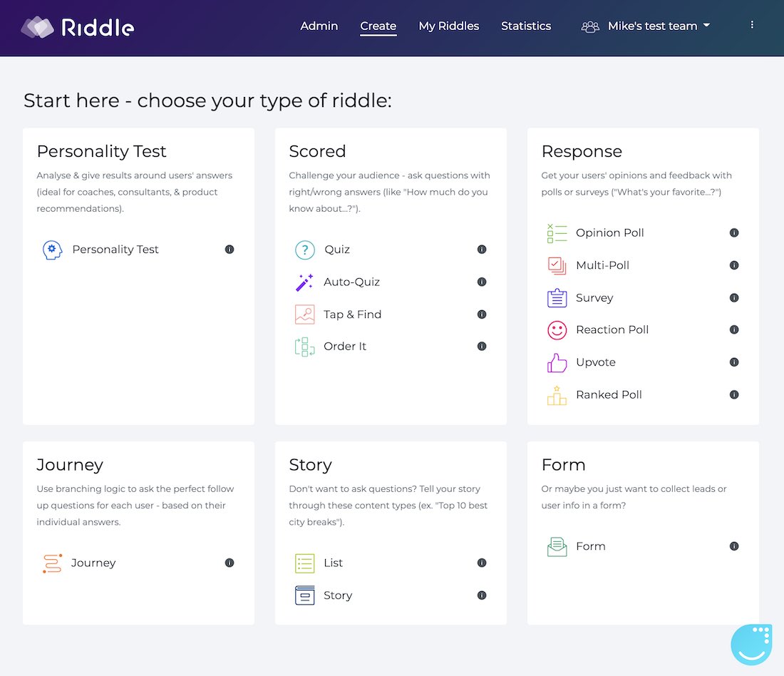This screenshot has width=784, height=676.
Task: Show info for Journey
Action: pos(229,563)
